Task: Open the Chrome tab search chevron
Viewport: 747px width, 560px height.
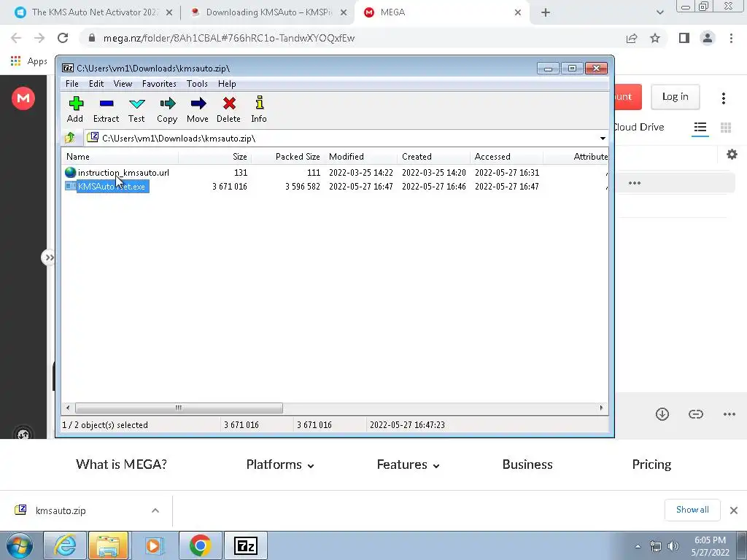Action: coord(659,13)
